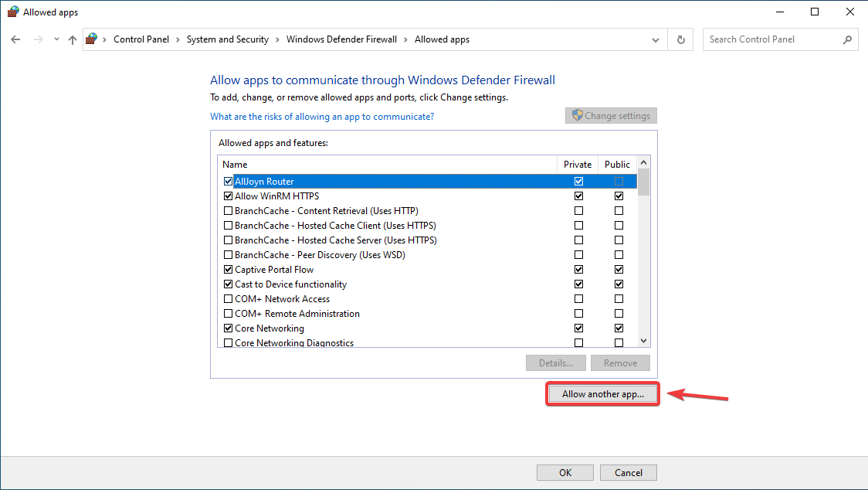Open the recent locations dropdown arrow
The width and height of the screenshot is (868, 490).
56,39
